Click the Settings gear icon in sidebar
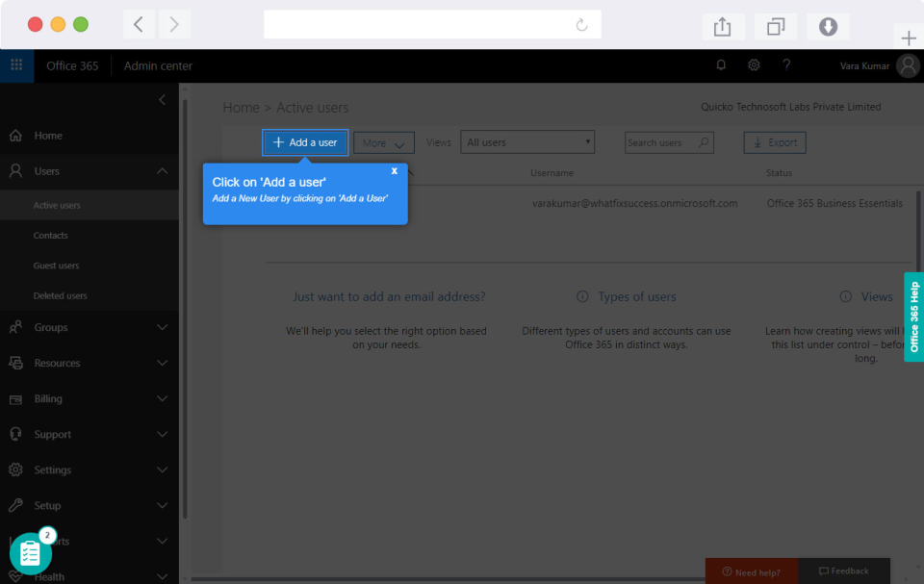The height and width of the screenshot is (584, 924). (16, 470)
